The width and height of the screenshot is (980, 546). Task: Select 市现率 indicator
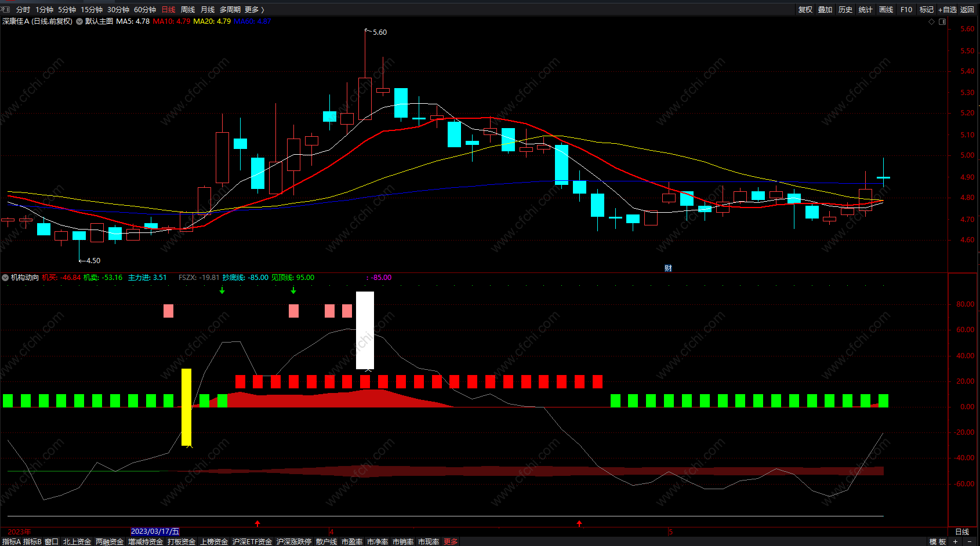tap(429, 541)
